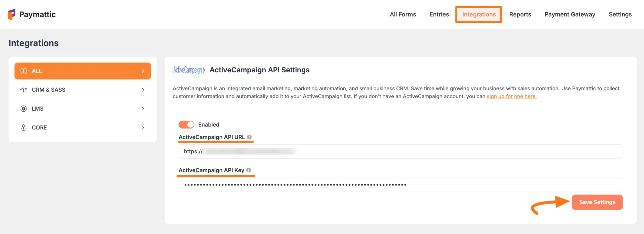Click info icon beside API Key label
Screen dimensions: 644x234
[x=249, y=170]
